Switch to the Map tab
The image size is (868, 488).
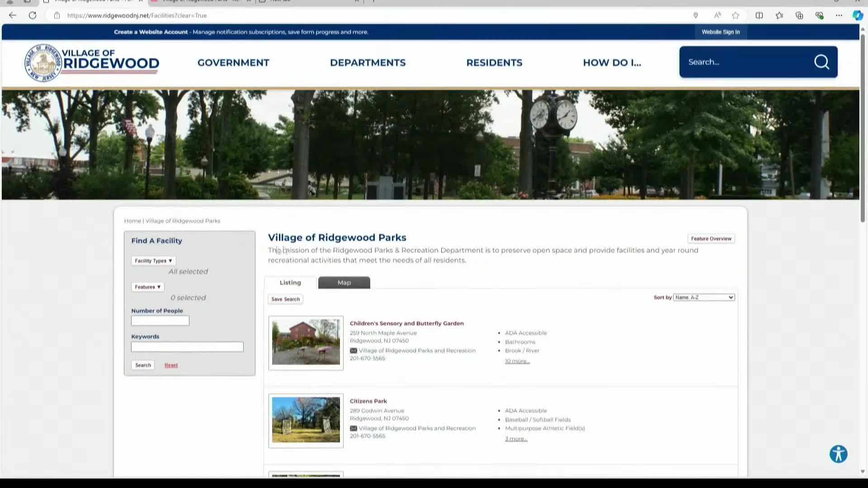pos(344,282)
